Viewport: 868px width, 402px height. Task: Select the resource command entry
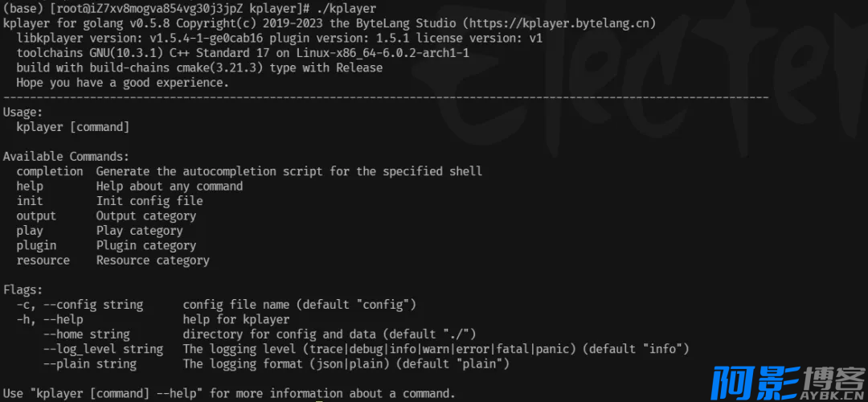pyautogui.click(x=43, y=260)
